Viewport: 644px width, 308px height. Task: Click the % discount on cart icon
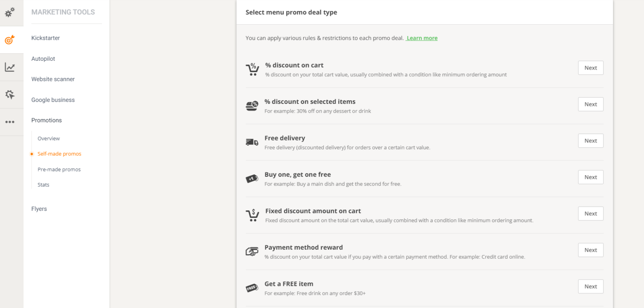click(252, 69)
